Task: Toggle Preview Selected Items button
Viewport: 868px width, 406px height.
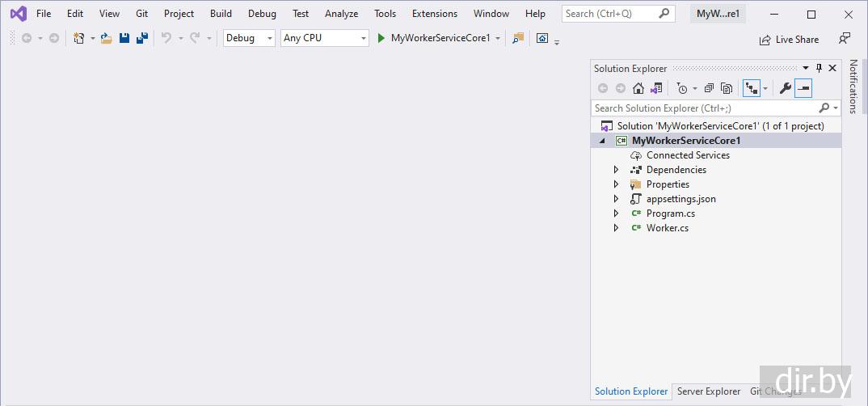Action: pyautogui.click(x=803, y=88)
